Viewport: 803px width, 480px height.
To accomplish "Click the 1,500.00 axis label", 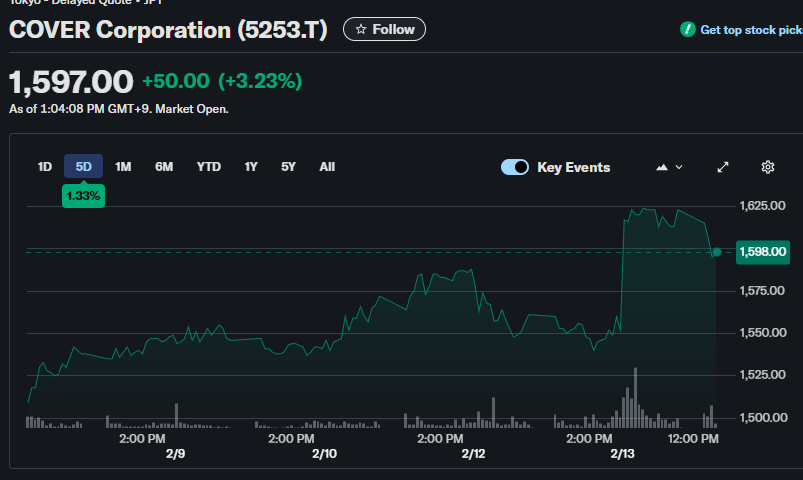I will [763, 418].
